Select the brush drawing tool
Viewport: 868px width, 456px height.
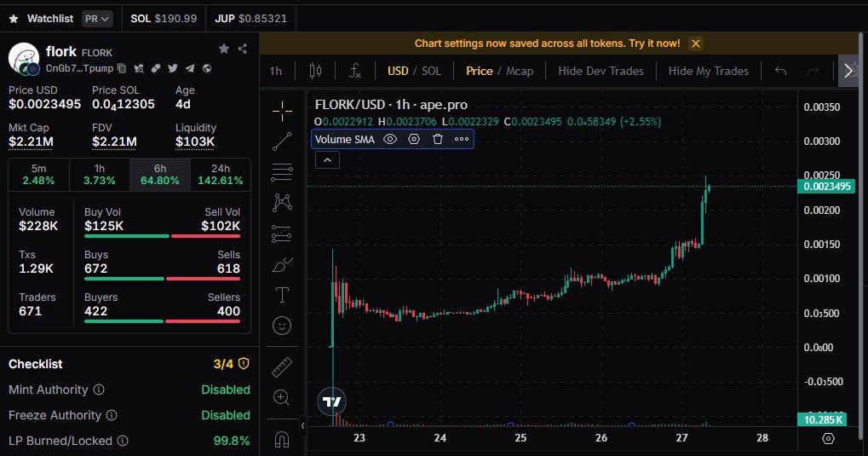(282, 264)
